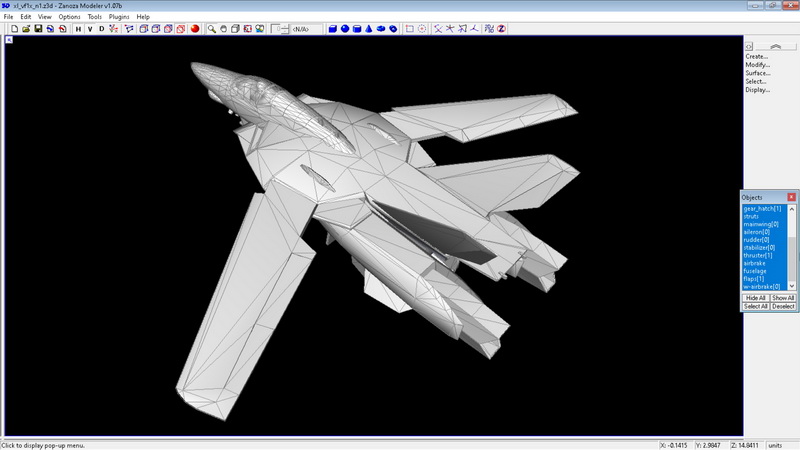
Task: Select thruster[1] in Objects list
Action: 765,256
